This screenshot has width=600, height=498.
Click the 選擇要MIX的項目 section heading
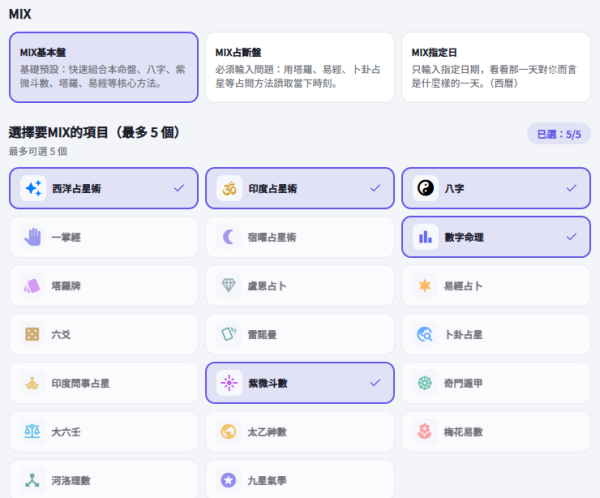coord(94,132)
